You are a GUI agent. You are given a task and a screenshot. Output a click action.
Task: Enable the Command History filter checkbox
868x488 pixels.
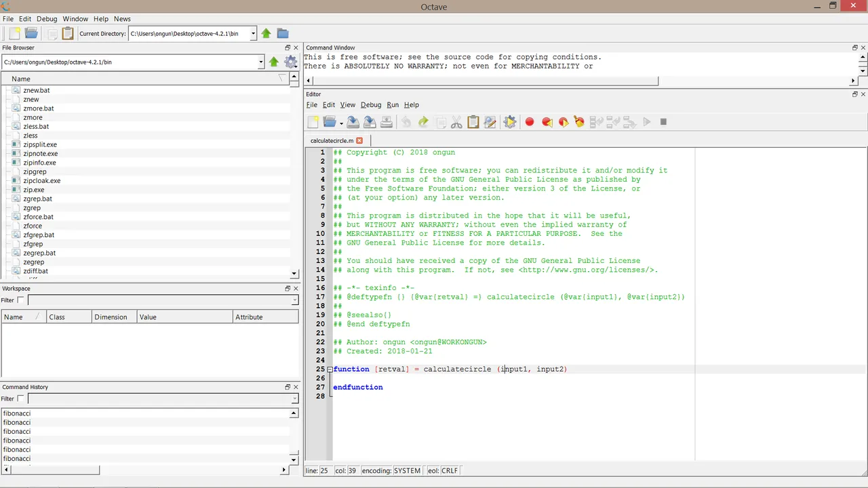pos(20,399)
